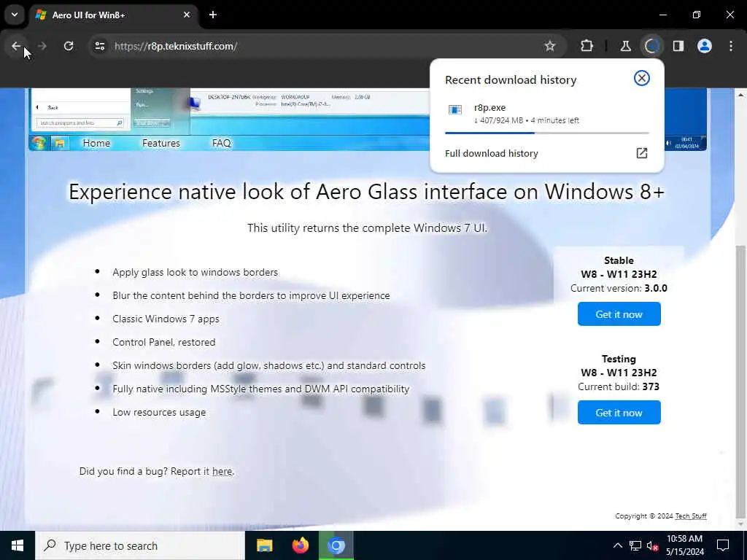This screenshot has height=560, width=747.
Task: Click the folder icon in banner image
Action: tap(60, 143)
